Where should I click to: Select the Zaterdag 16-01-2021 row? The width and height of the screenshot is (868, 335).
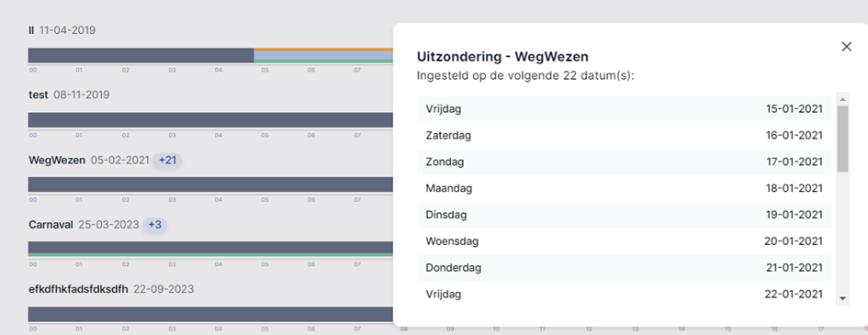point(624,136)
